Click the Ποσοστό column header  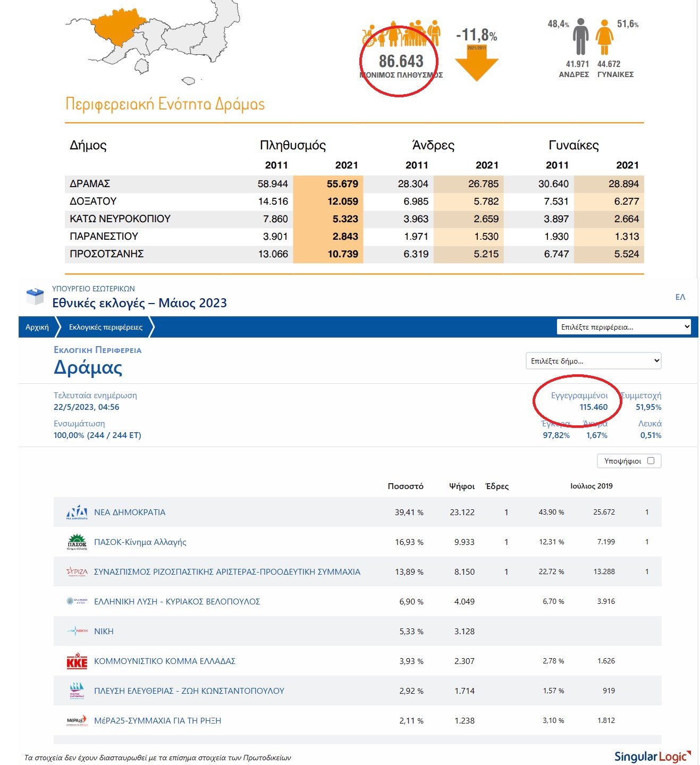(x=406, y=486)
